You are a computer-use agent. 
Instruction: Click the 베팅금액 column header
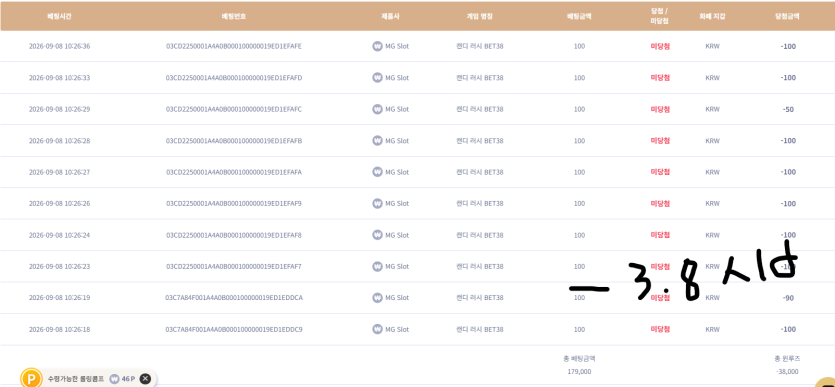tap(579, 16)
